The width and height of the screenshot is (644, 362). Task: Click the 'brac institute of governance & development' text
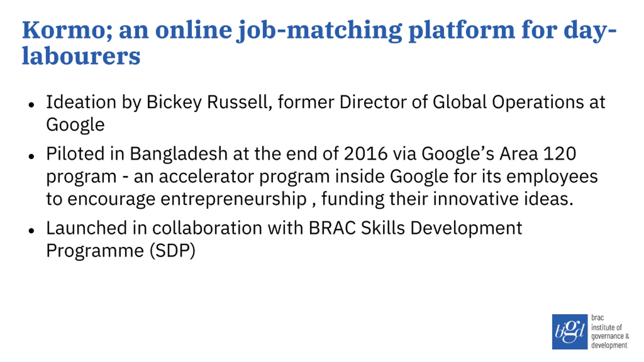click(x=610, y=332)
